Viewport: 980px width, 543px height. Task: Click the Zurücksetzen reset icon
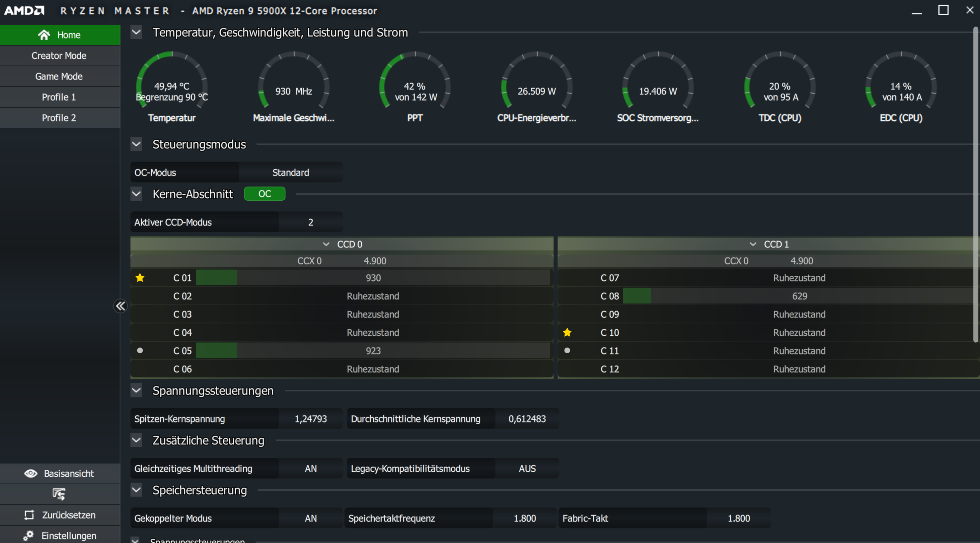[x=29, y=515]
